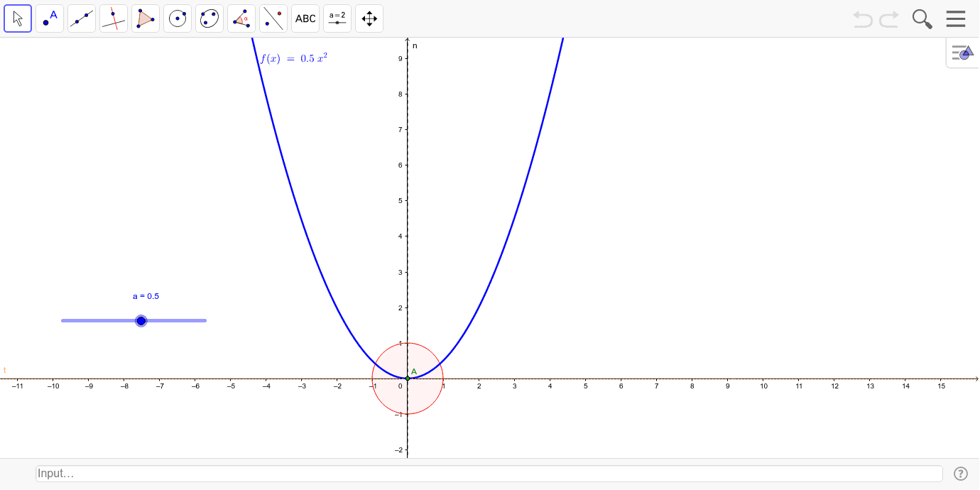Viewport: 980px width, 490px height.
Task: Click the orange label t
Action: click(x=4, y=370)
